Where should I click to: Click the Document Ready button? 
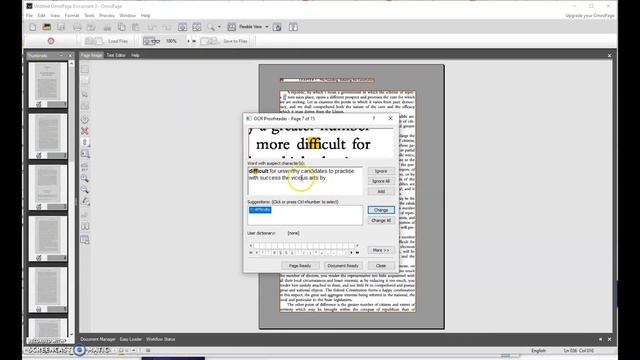(x=343, y=266)
